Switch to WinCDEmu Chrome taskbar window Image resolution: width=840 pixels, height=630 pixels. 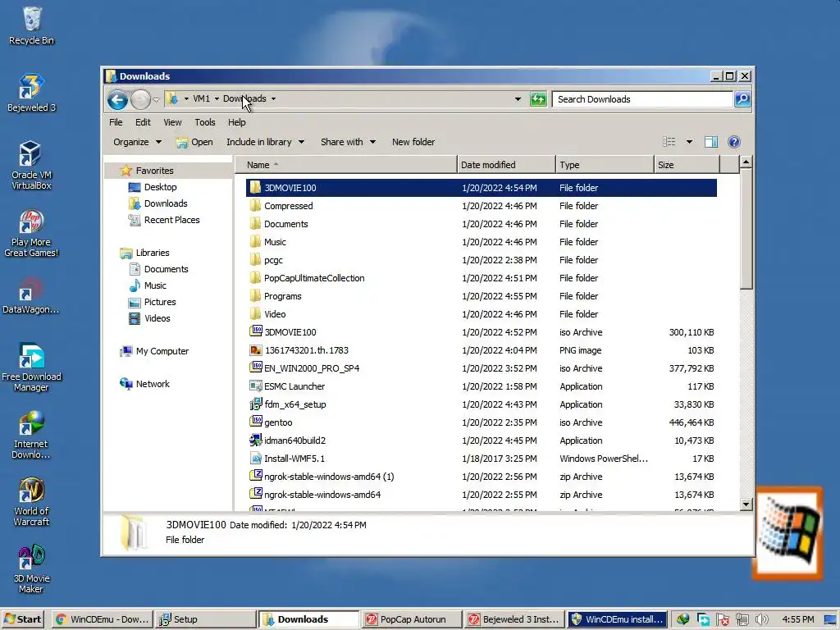(103, 619)
